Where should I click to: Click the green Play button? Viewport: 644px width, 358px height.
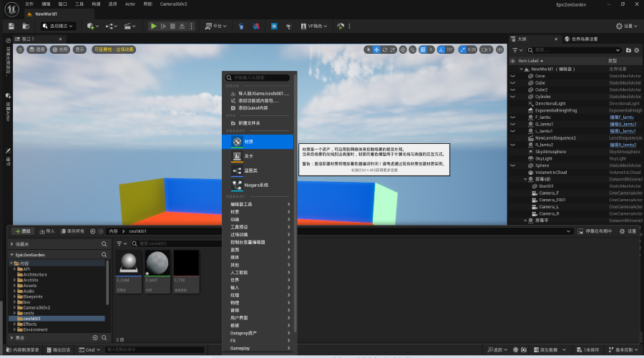(x=154, y=26)
